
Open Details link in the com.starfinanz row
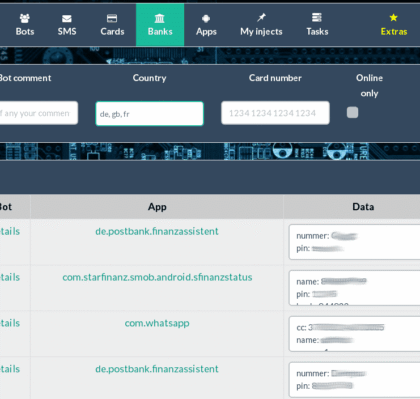(10, 277)
